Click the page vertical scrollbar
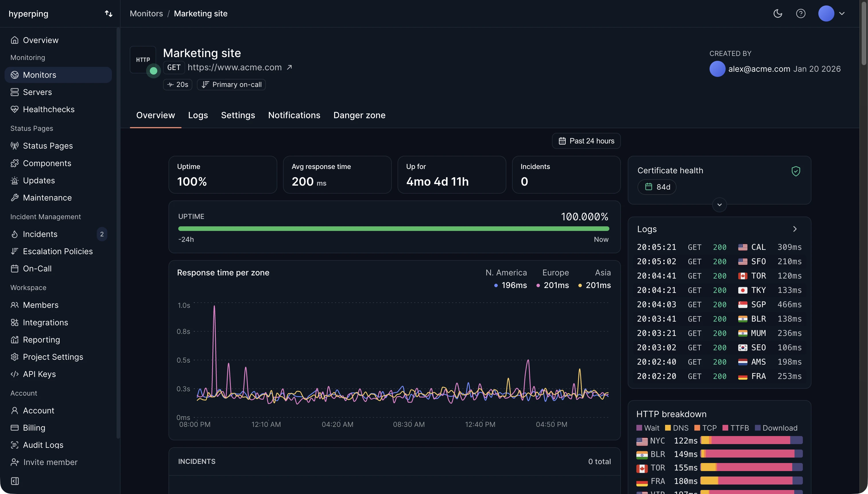 tap(864, 33)
